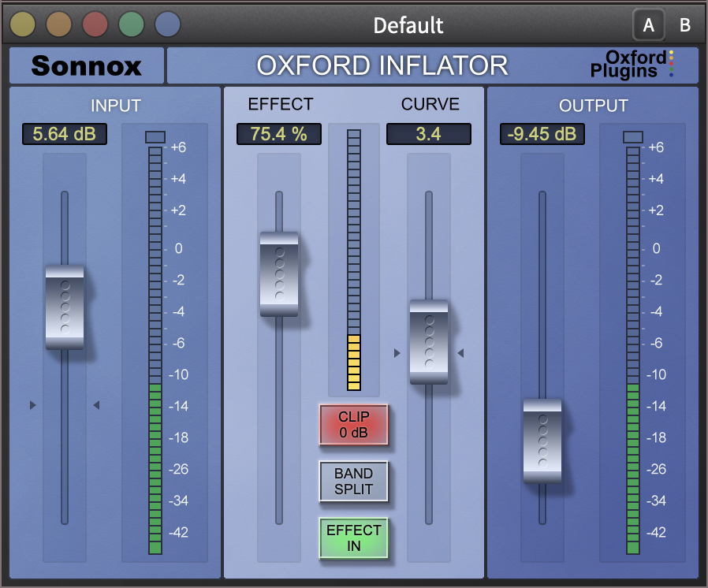Click the INPUT dB value display

pos(63,134)
